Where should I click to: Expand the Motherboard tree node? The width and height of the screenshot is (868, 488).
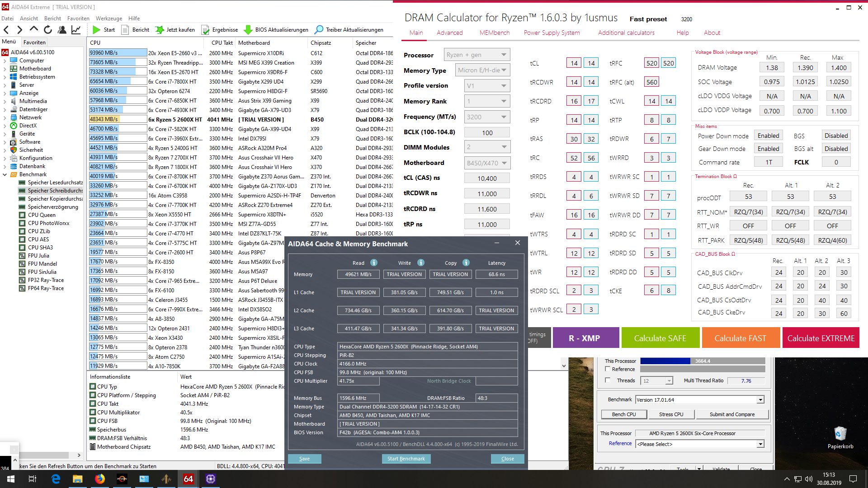click(x=5, y=69)
